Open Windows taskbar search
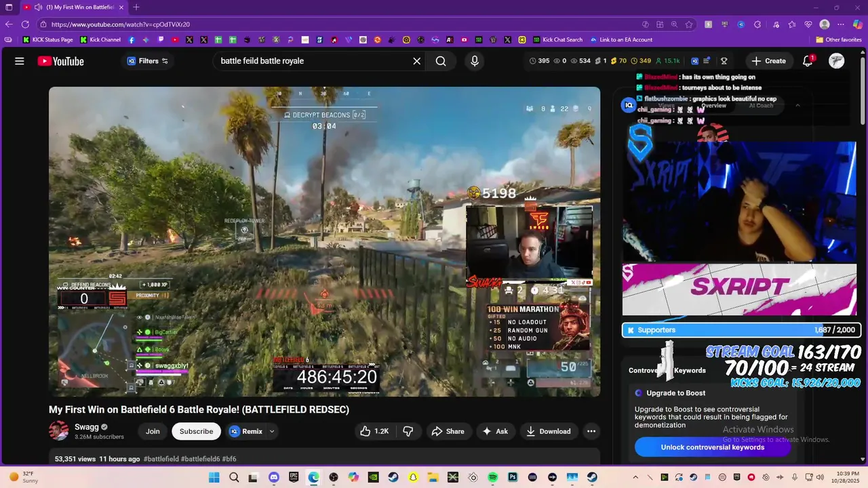Image resolution: width=868 pixels, height=488 pixels. (x=234, y=477)
